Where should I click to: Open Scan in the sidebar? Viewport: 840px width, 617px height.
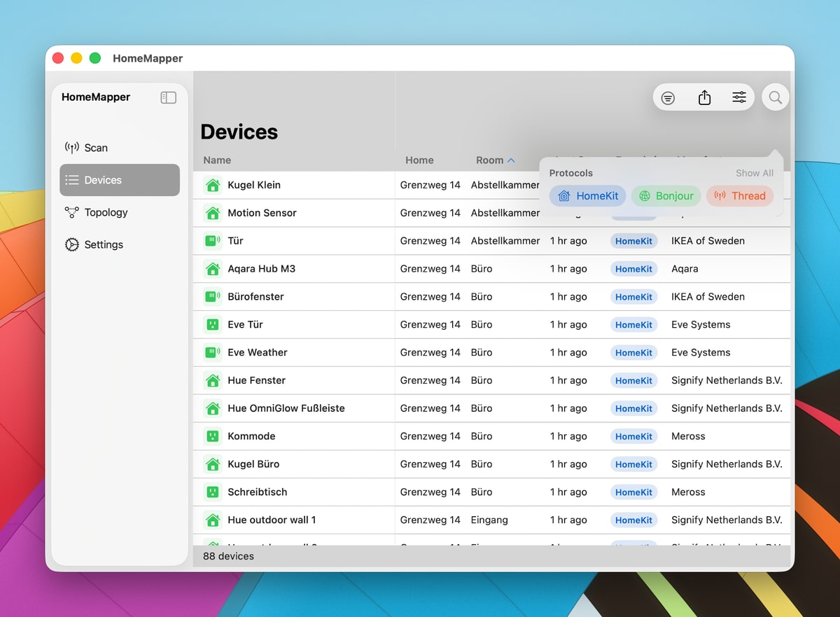pyautogui.click(x=120, y=148)
